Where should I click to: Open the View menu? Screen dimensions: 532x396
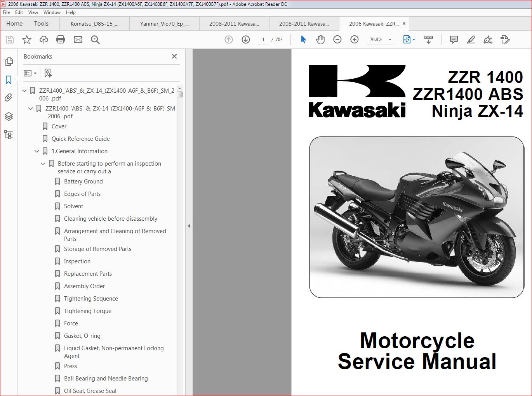[x=33, y=12]
